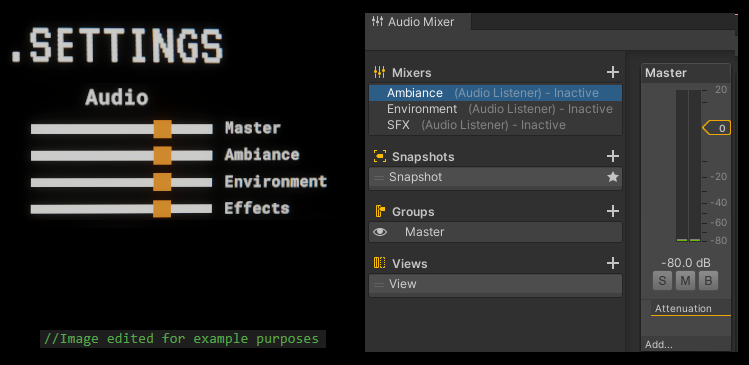Toggle Master group visibility eye
Screen dimensions: 749x365
coord(380,232)
